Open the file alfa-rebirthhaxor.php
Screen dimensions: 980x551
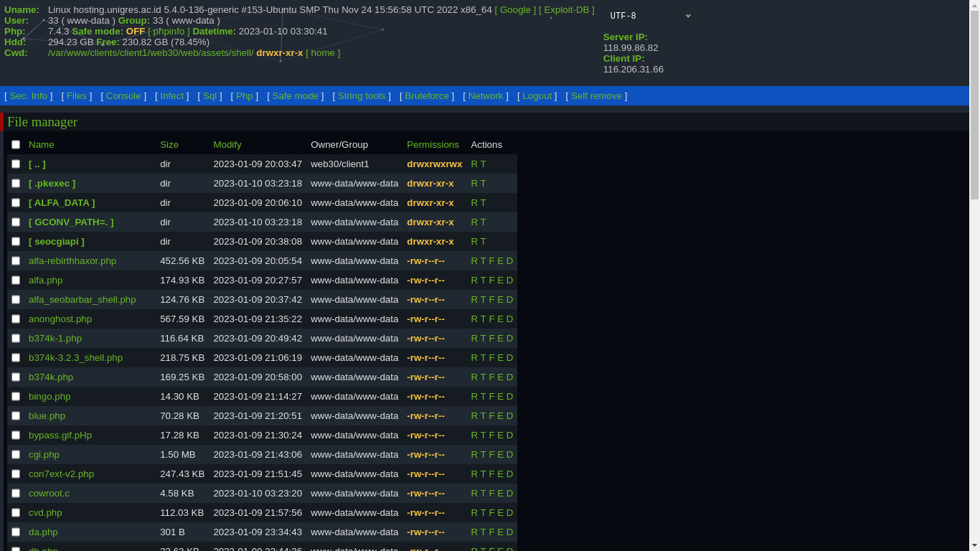click(x=72, y=261)
